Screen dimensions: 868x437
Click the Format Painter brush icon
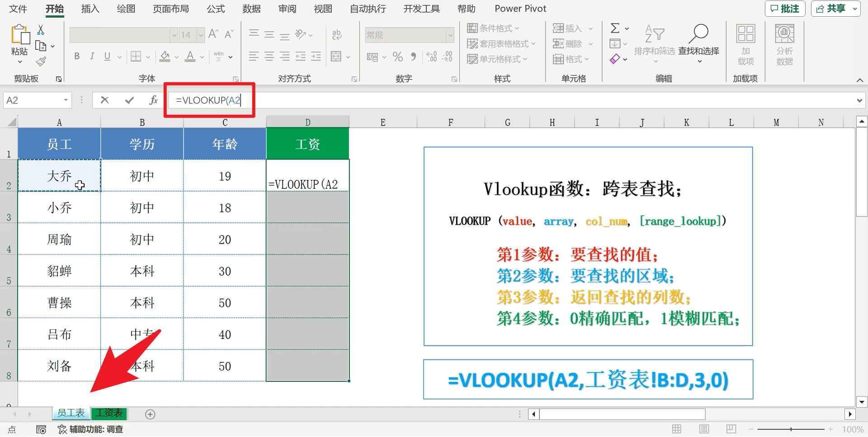point(41,61)
